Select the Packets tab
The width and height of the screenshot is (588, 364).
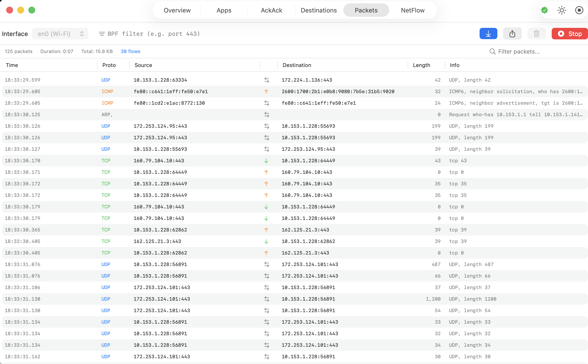(x=366, y=10)
